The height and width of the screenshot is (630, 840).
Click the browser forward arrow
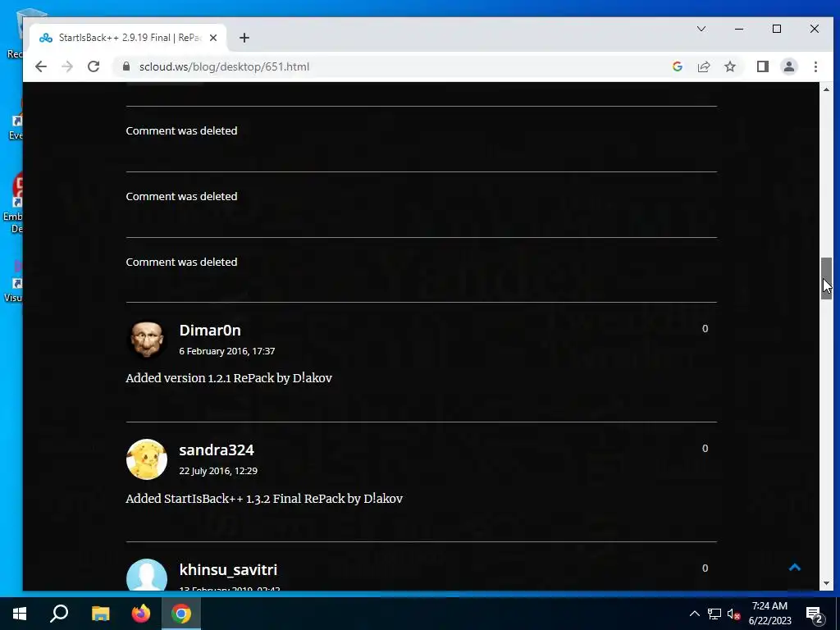67,66
